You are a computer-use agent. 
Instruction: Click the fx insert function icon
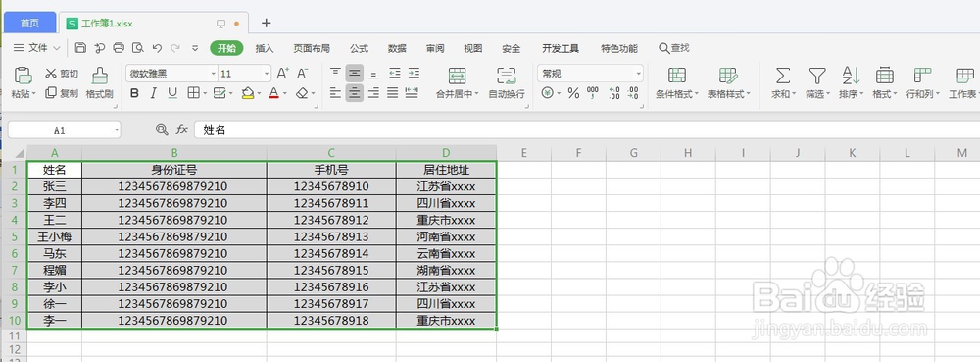182,129
